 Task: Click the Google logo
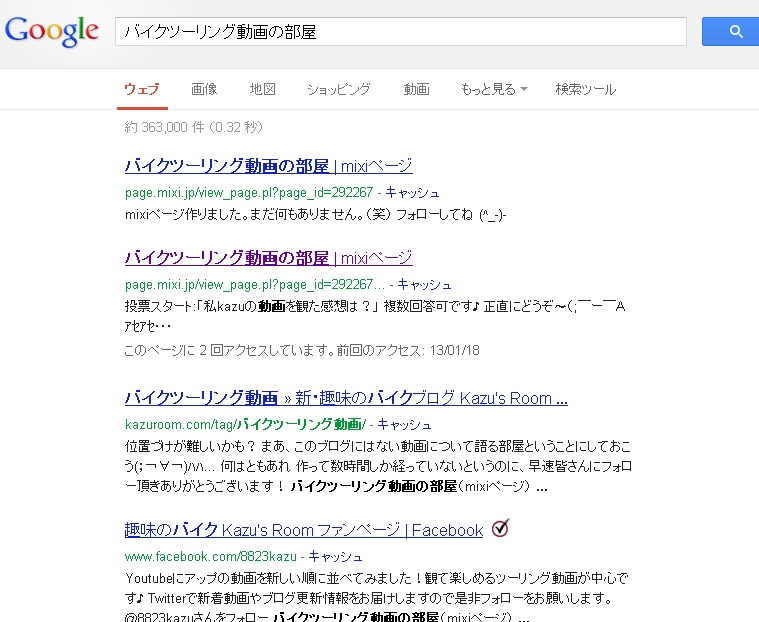[x=52, y=31]
